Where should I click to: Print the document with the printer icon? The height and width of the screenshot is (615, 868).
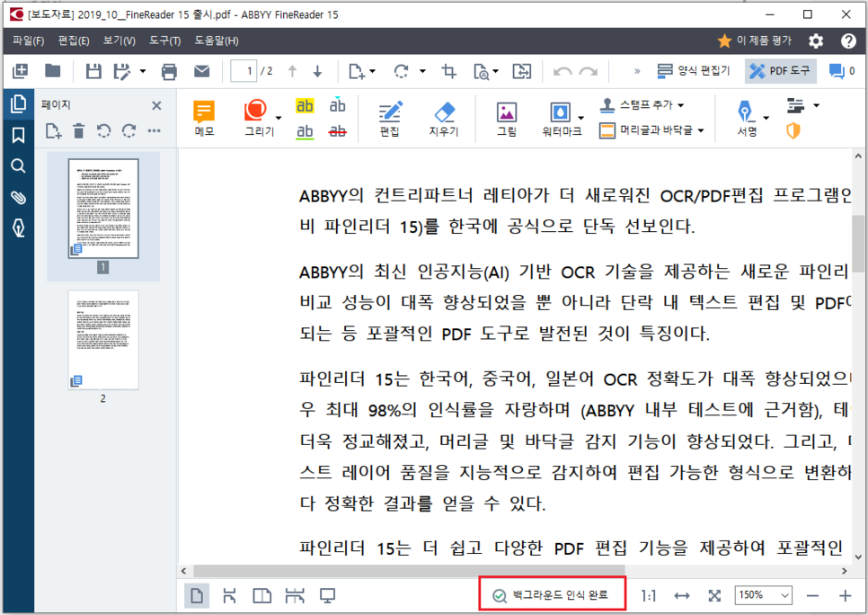click(169, 71)
